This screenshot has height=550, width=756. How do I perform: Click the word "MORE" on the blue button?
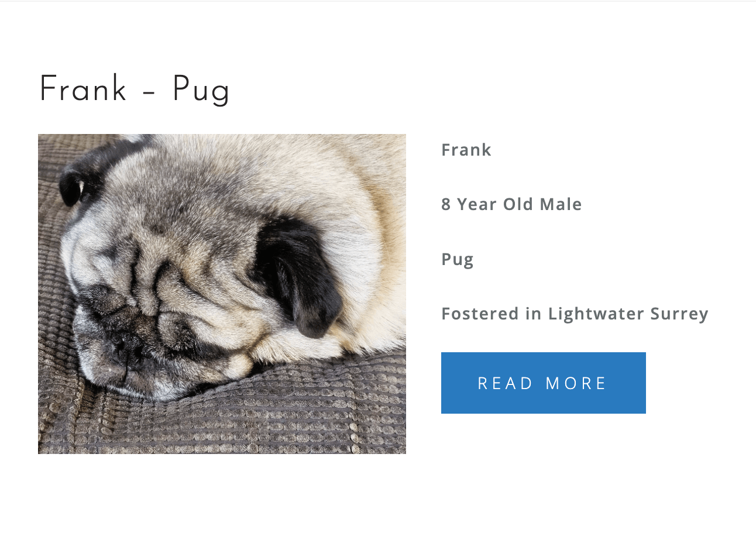pyautogui.click(x=576, y=383)
